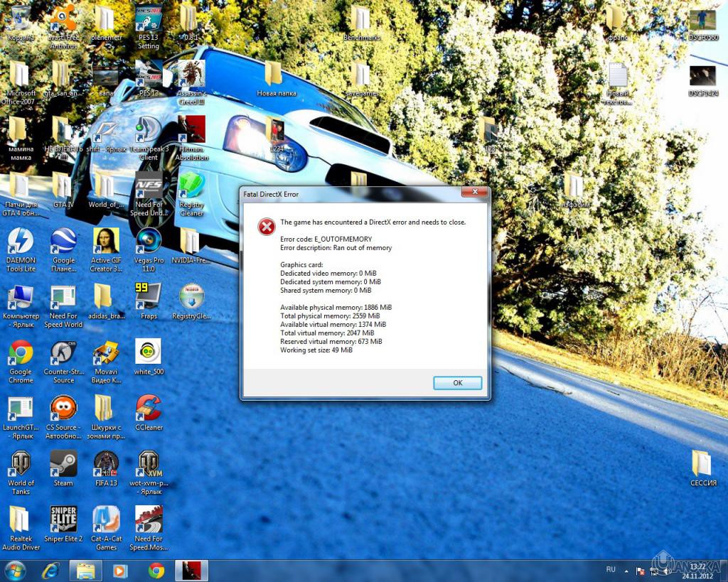Open the Компьютер shortcut

[x=21, y=306]
